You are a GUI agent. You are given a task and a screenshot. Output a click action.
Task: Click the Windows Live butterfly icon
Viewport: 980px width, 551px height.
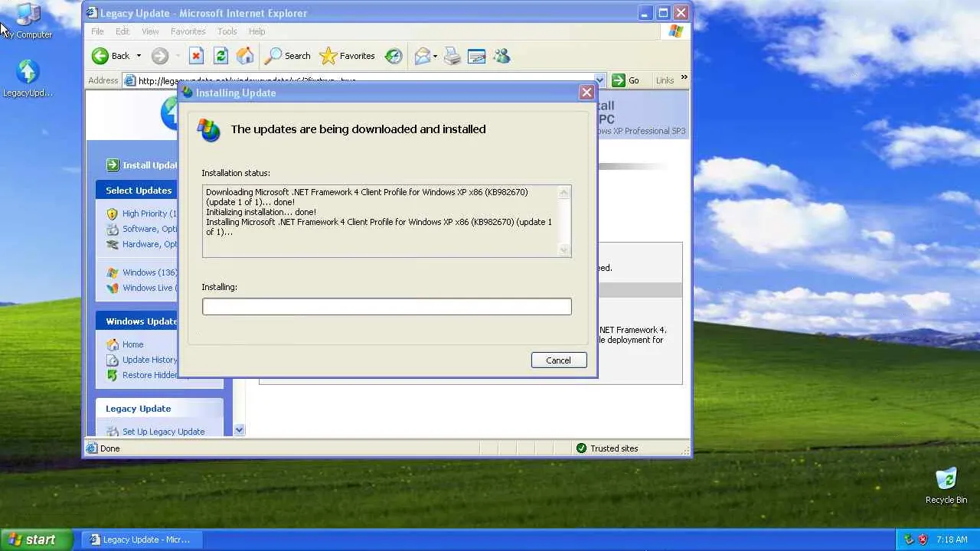113,288
